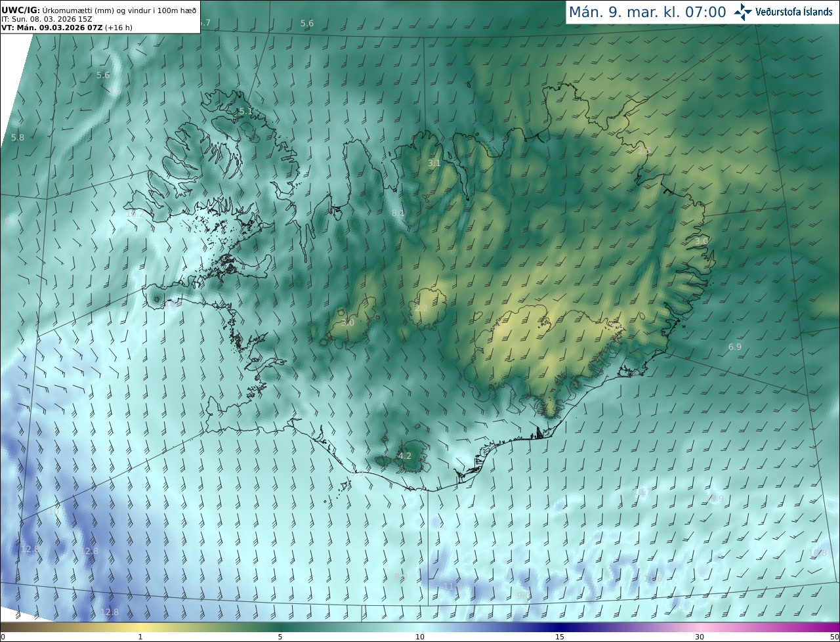Image resolution: width=840 pixels, height=642 pixels.
Task: Click the 10.8 value label
Action: [818, 553]
